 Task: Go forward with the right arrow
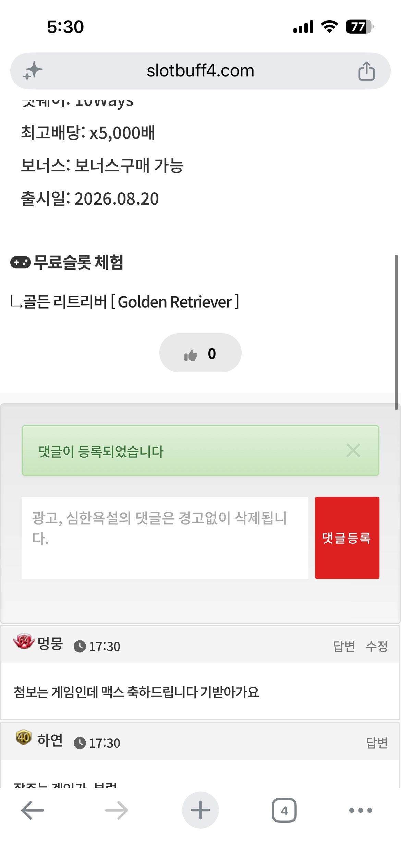click(117, 810)
